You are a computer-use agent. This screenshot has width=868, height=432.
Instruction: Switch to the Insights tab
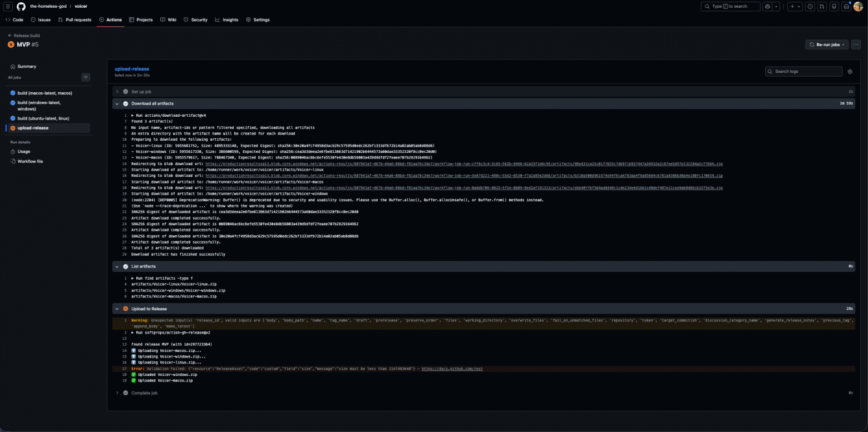click(226, 19)
